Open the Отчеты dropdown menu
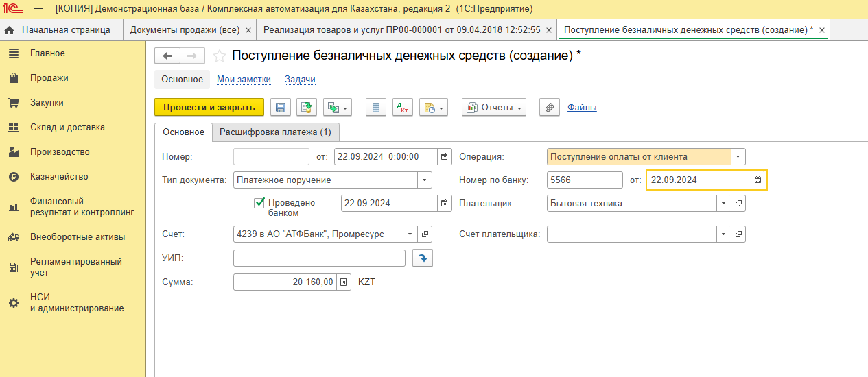 click(493, 108)
